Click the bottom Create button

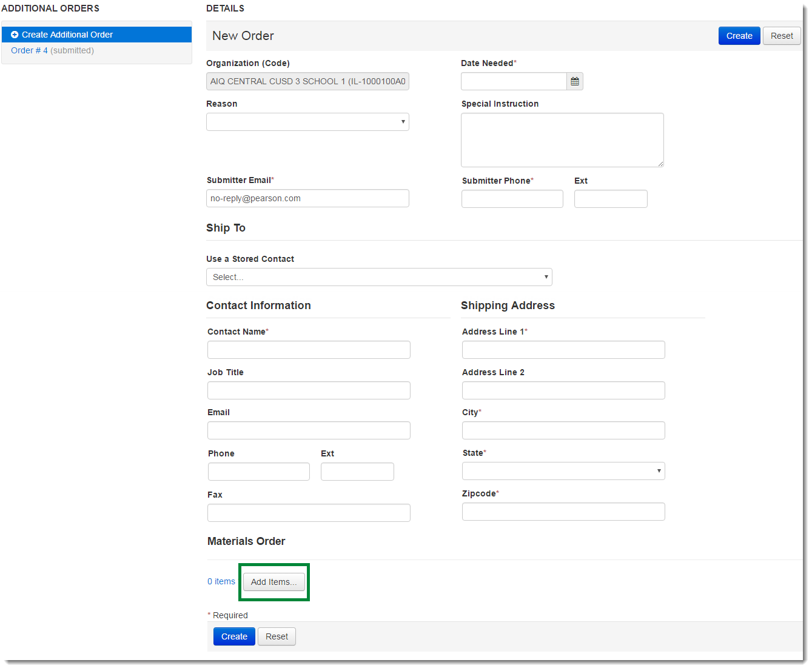pos(234,636)
